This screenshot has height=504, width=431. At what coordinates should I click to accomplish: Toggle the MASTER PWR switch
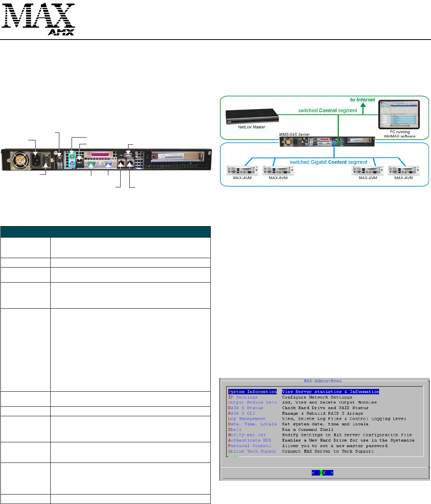tap(46, 162)
